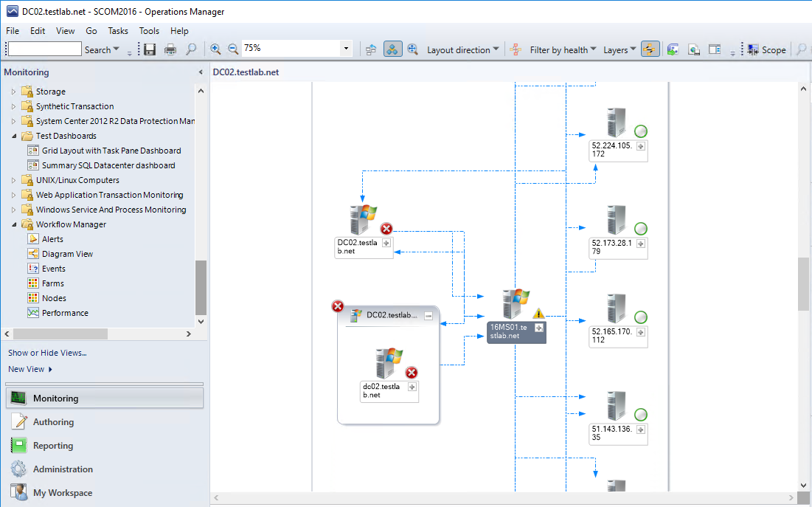Click the Show or Hide Views link
Viewport: 812px width, 507px height.
click(47, 353)
